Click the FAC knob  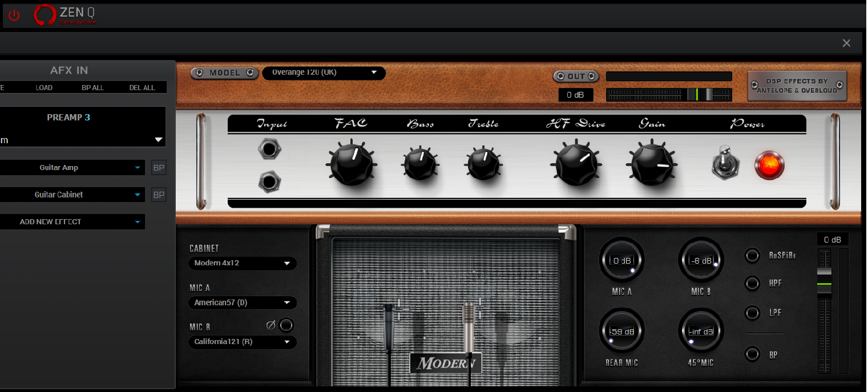[x=352, y=164]
